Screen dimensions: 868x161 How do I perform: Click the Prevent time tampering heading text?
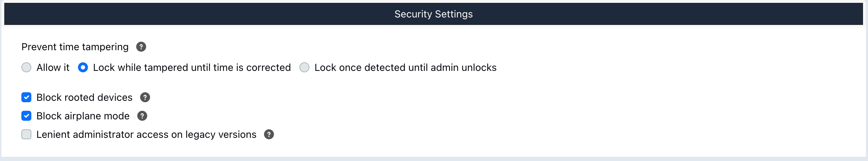pos(75,47)
